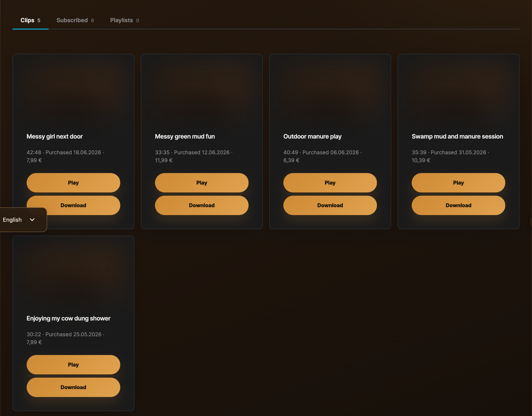Play the Messy girl next door clip

[x=73, y=183]
